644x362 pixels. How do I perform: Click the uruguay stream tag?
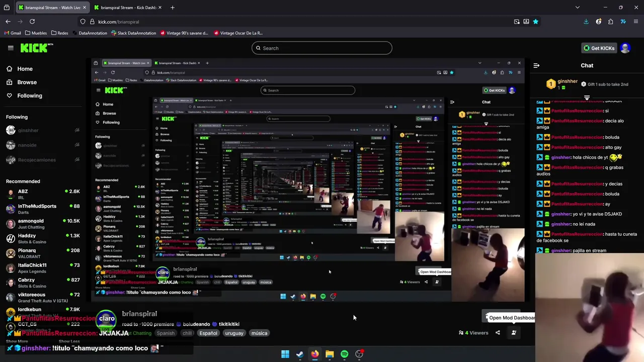[x=234, y=333]
